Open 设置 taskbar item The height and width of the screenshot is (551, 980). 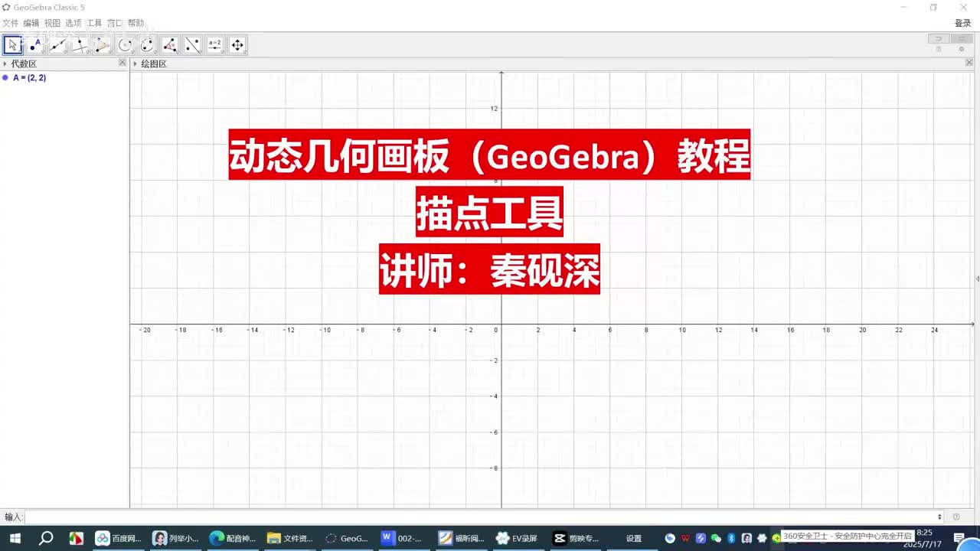(633, 538)
